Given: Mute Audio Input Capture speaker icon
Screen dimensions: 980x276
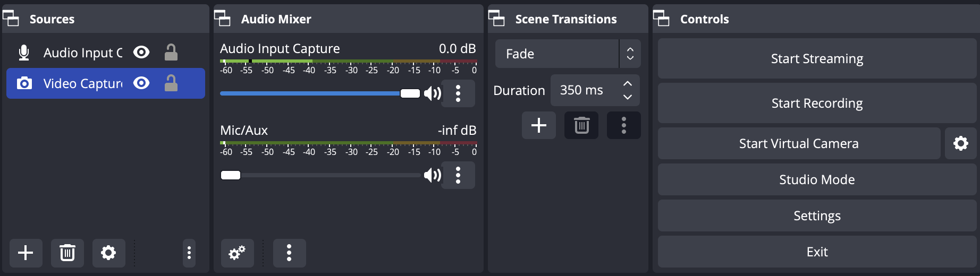Looking at the screenshot, I should pos(433,94).
